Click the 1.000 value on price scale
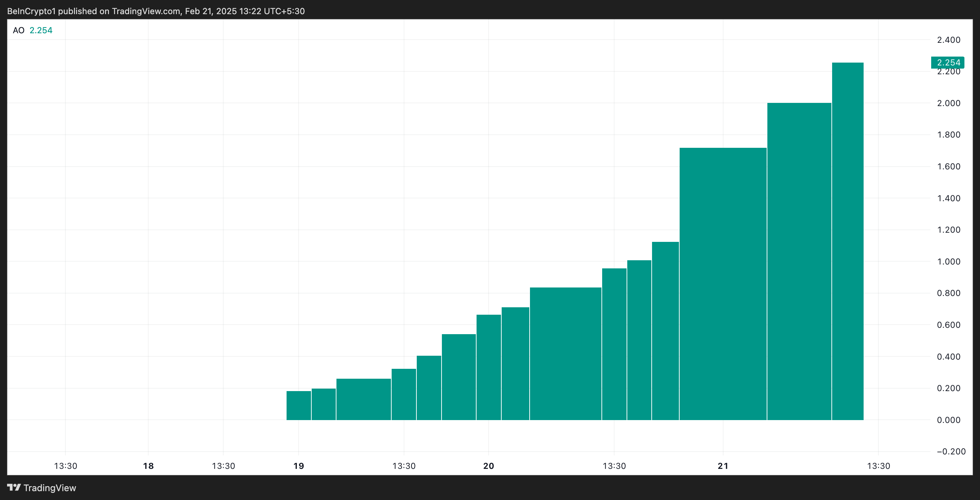The width and height of the screenshot is (980, 500). click(x=949, y=262)
